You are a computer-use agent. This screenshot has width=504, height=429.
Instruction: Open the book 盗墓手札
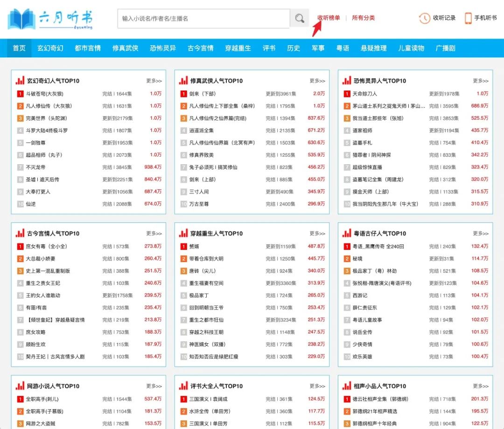pos(362,143)
